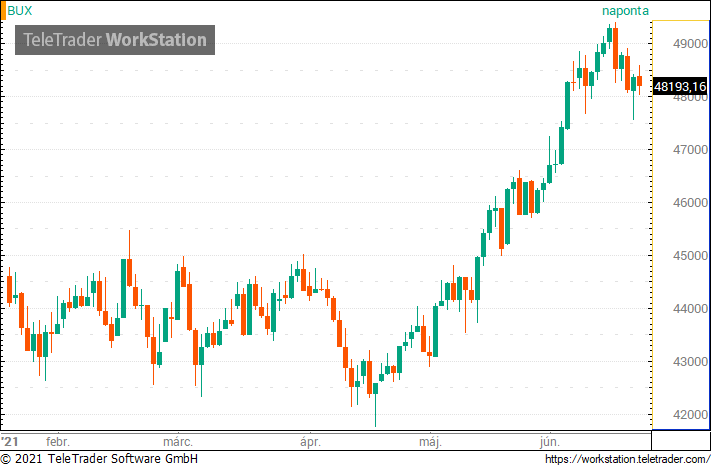This screenshot has height=468, width=711.
Task: Click the márc. month label
Action: (178, 442)
